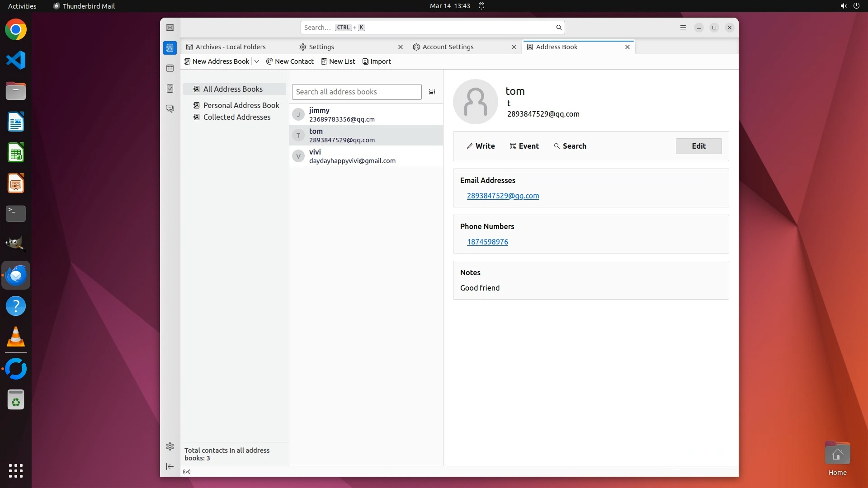Image resolution: width=868 pixels, height=488 pixels.
Task: Close the Settings tab
Action: 400,47
